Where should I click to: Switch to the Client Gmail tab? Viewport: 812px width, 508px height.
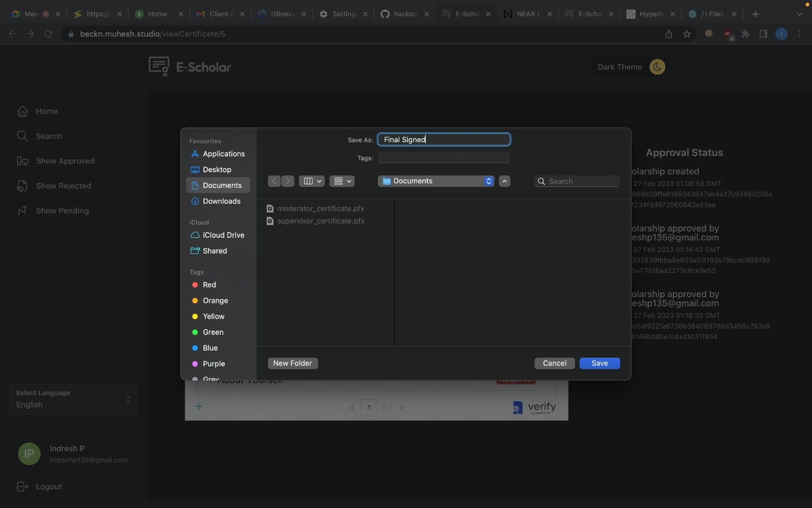(x=221, y=14)
